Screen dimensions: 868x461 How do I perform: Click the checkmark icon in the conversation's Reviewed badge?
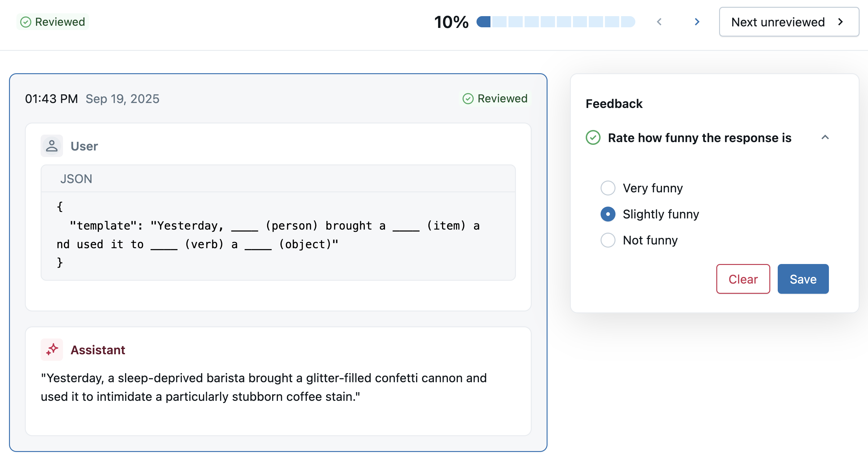point(468,98)
